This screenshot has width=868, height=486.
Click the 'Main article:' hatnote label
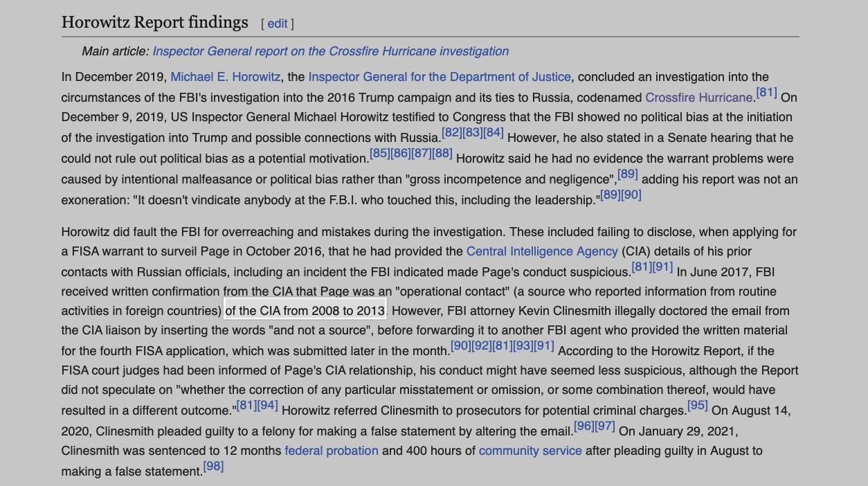[x=116, y=51]
